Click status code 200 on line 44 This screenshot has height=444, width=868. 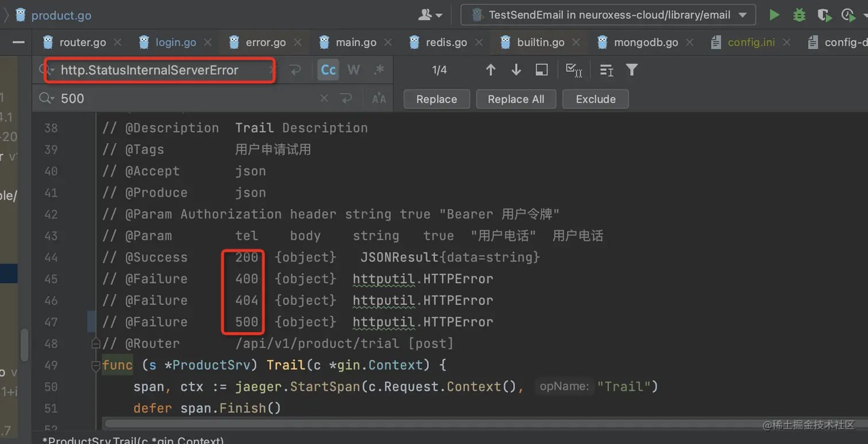247,257
